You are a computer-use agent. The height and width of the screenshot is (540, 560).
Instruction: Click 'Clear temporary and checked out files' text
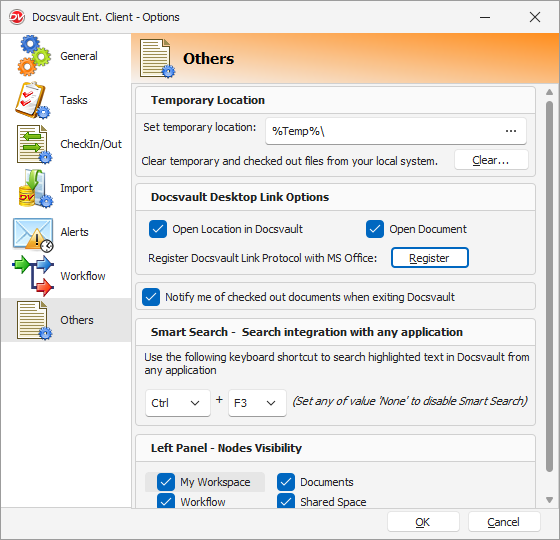pyautogui.click(x=290, y=161)
